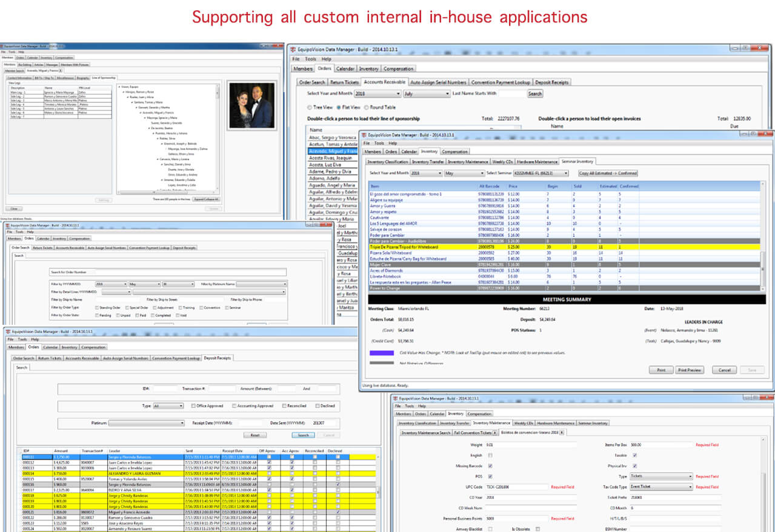This screenshot has height=532, width=775.
Task: Click Cancel button in Seminar Inventory window
Action: click(724, 370)
